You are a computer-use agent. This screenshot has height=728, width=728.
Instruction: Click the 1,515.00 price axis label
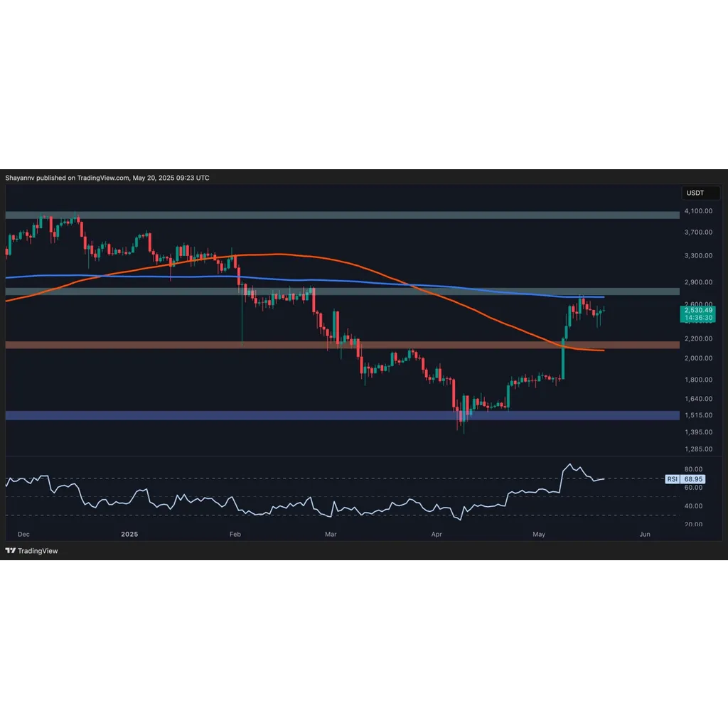[x=698, y=415]
